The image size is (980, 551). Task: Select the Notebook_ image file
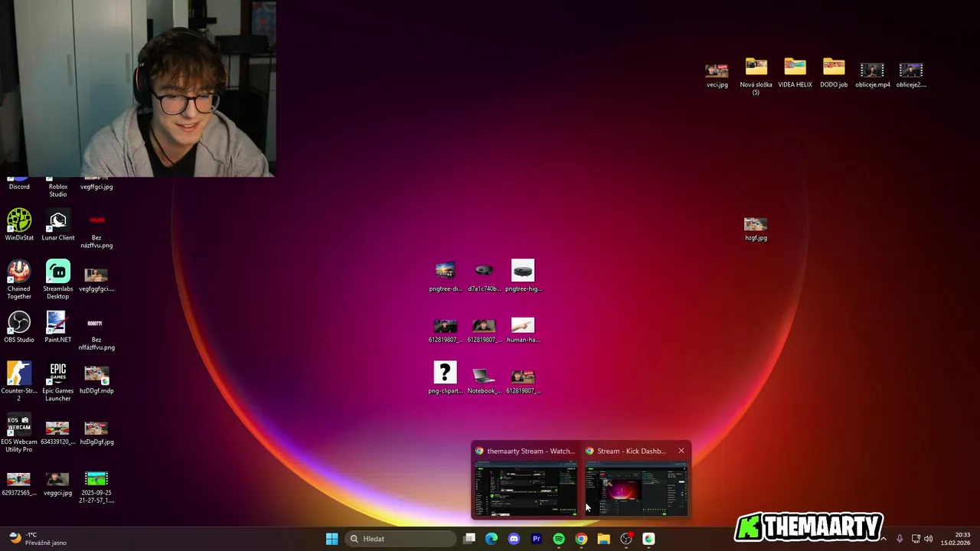[x=484, y=380]
